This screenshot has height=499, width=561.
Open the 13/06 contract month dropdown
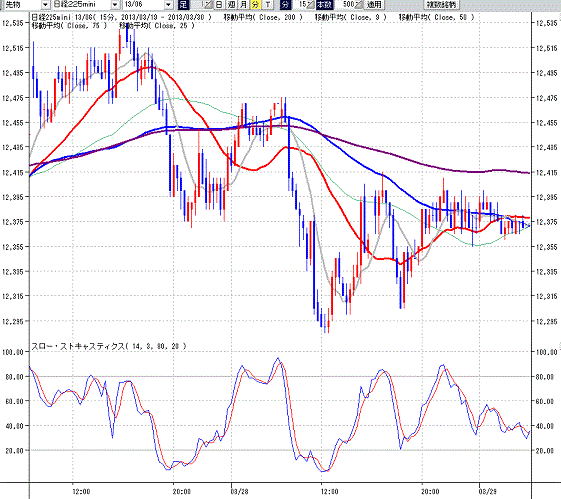click(169, 5)
